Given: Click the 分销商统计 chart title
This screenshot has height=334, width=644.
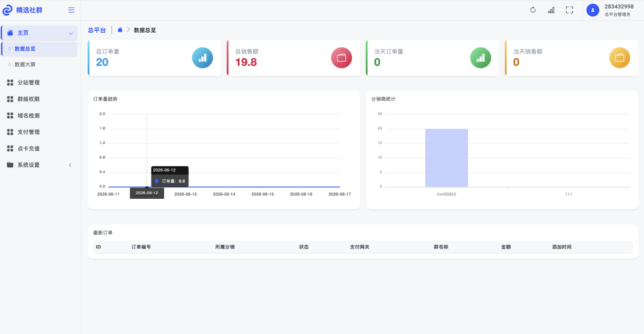Looking at the screenshot, I should pyautogui.click(x=383, y=99).
